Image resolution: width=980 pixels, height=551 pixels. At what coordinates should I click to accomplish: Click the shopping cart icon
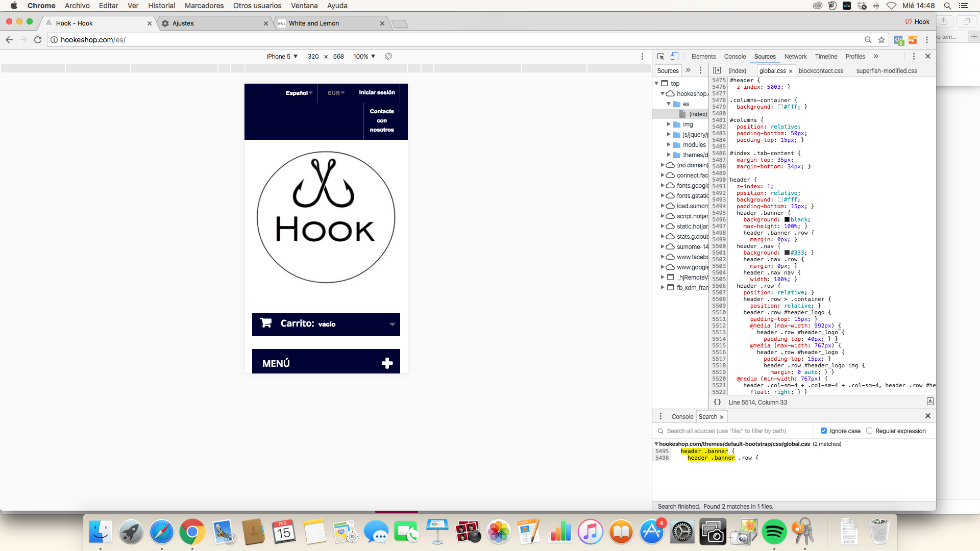(266, 323)
